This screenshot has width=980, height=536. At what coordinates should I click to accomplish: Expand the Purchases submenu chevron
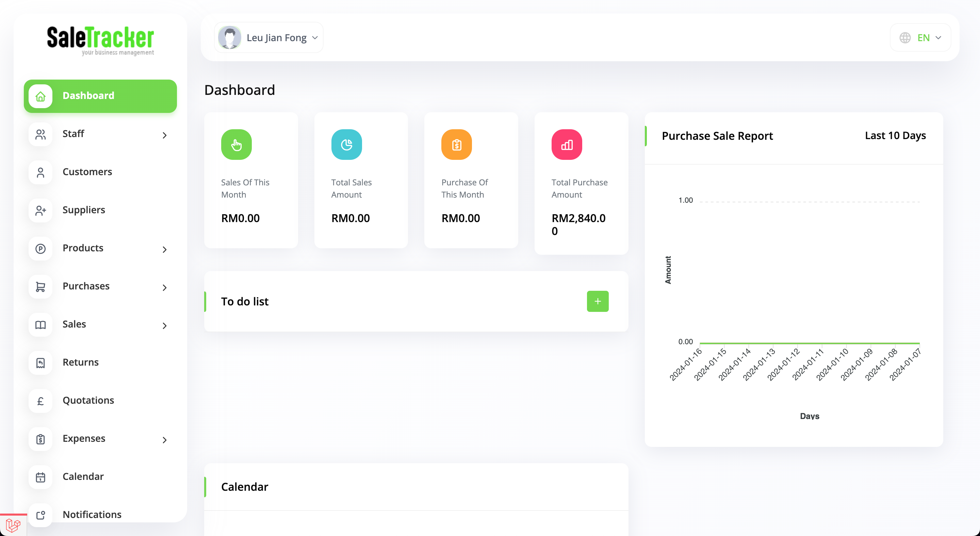pos(164,287)
